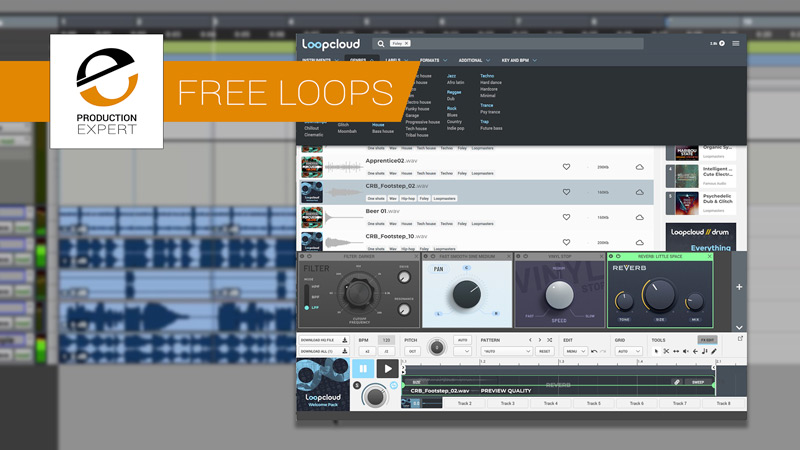The height and width of the screenshot is (450, 800).
Task: Toggle power on Reverb Little Space effect
Action: (x=618, y=256)
